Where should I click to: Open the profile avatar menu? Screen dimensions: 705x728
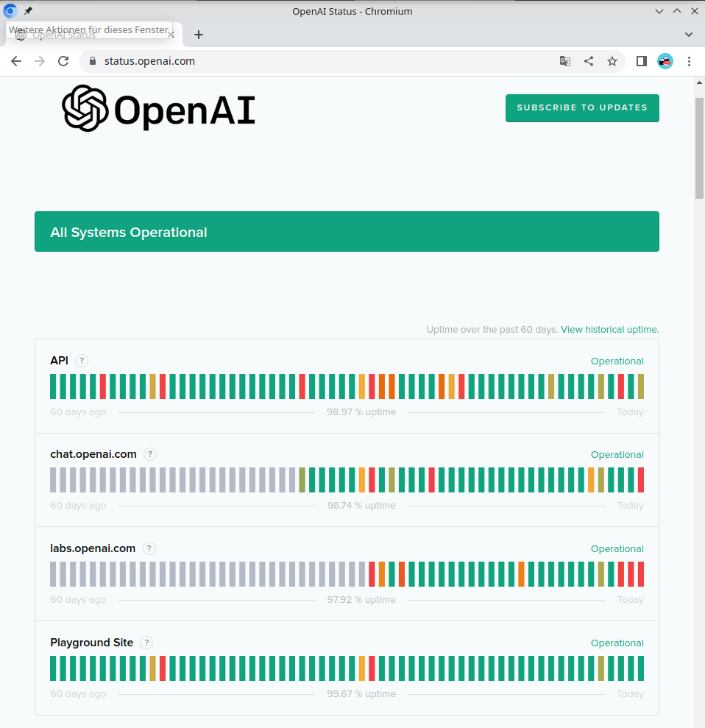click(x=665, y=61)
